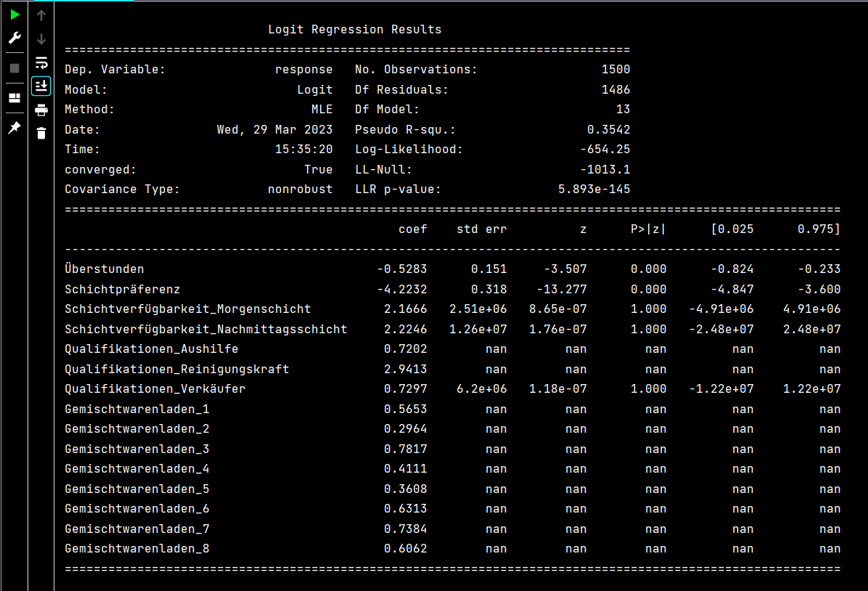Toggle Soft-Wrap for console output
868x591 pixels.
[41, 62]
